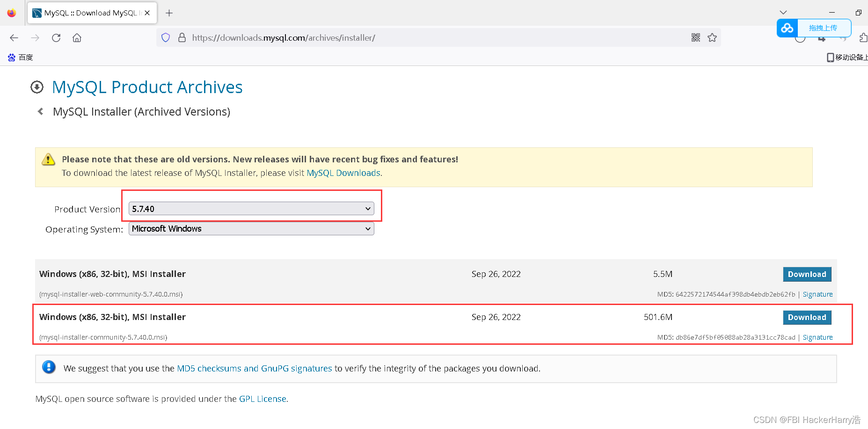The height and width of the screenshot is (429, 868).
Task: Click mysql-installer-community-5.7.40.0.msi filename text
Action: [103, 337]
